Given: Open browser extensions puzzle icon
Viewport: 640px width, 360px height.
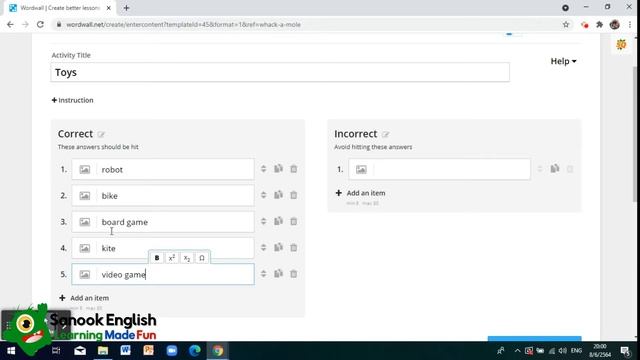Looking at the screenshot, I should click(x=599, y=24).
